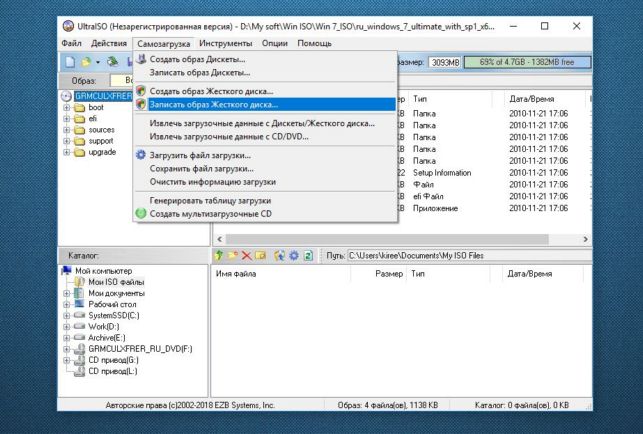Click the scrollbar right arrow of file list
Viewport: 643px width, 434px height.
pyautogui.click(x=586, y=239)
